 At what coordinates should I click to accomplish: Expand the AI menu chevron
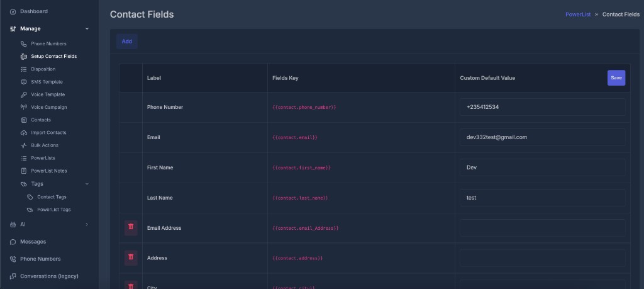(87, 224)
